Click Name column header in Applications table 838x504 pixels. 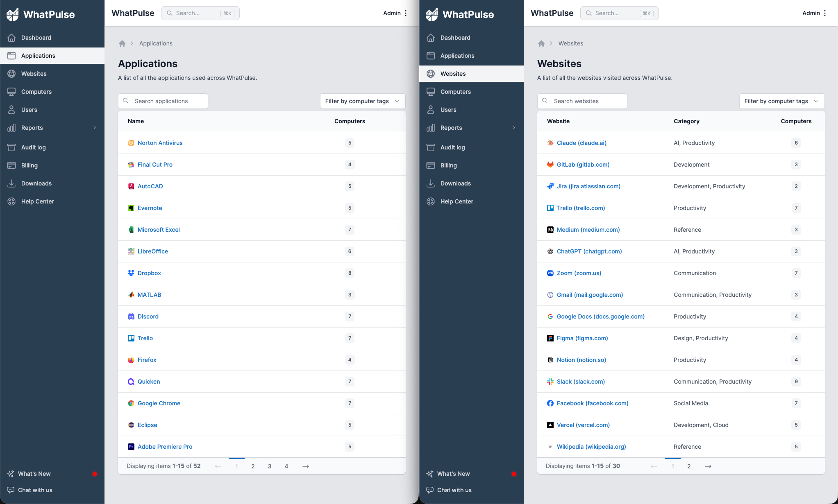point(136,121)
